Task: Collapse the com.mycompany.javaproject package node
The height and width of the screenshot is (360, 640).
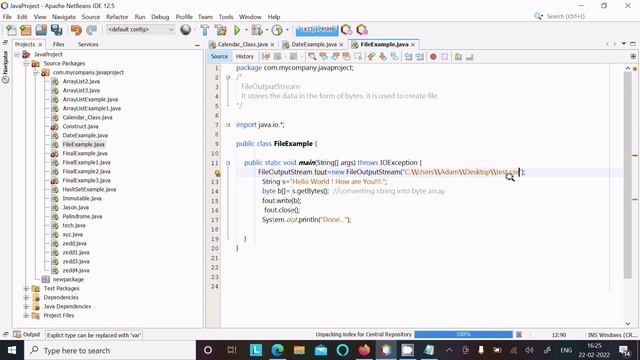Action: tap(36, 73)
